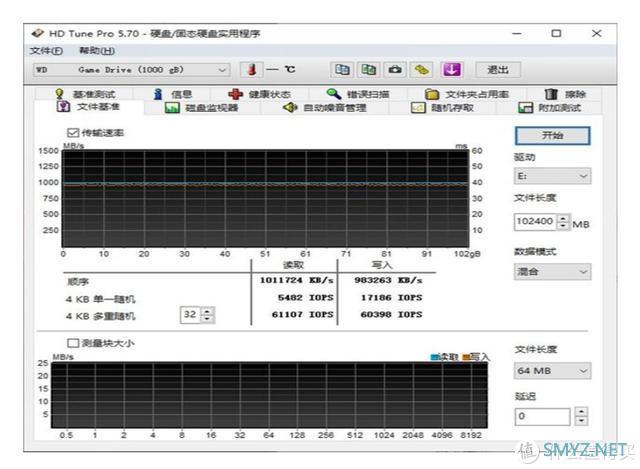Switch to the 错误扫描 tab
Image resolution: width=640 pixels, height=469 pixels.
(358, 94)
